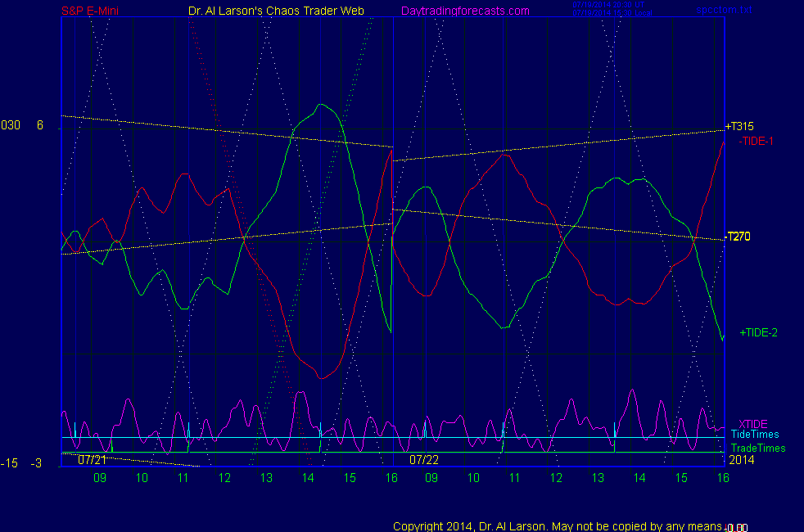The image size is (804, 532).
Task: Click the highest peak of the green +TIDE-2 curve
Action: (x=321, y=105)
